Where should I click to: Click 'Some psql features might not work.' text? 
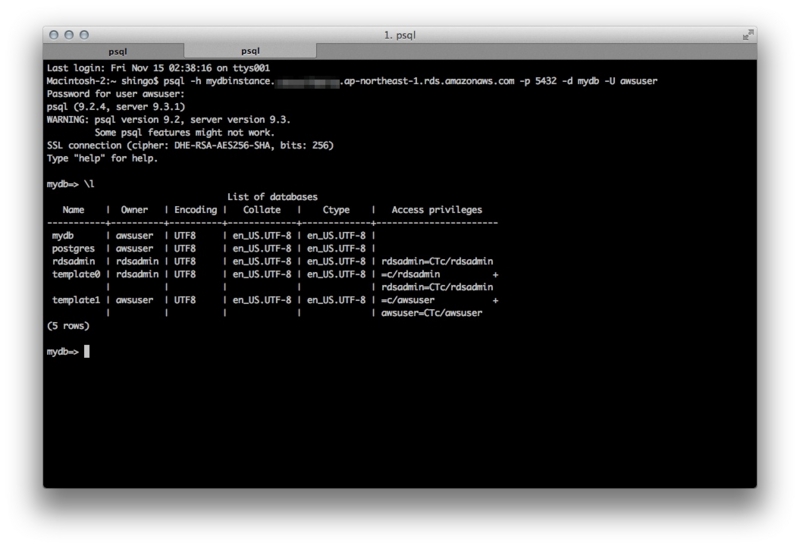point(185,132)
